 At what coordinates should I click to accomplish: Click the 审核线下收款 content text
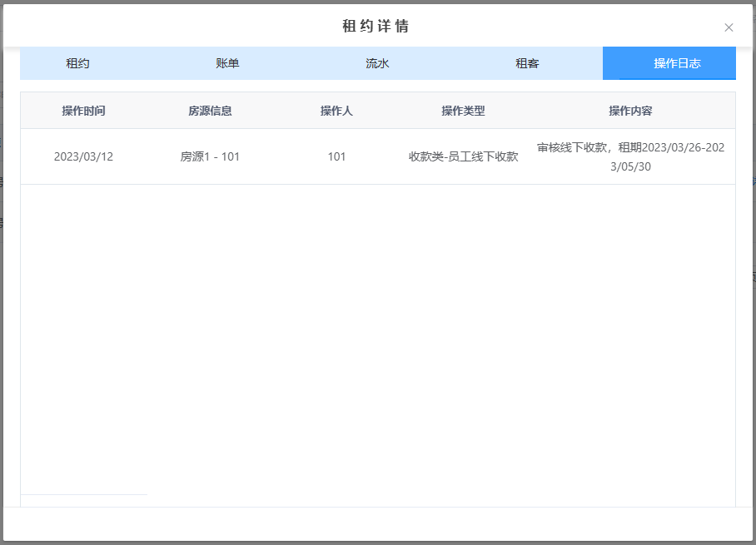(574, 147)
